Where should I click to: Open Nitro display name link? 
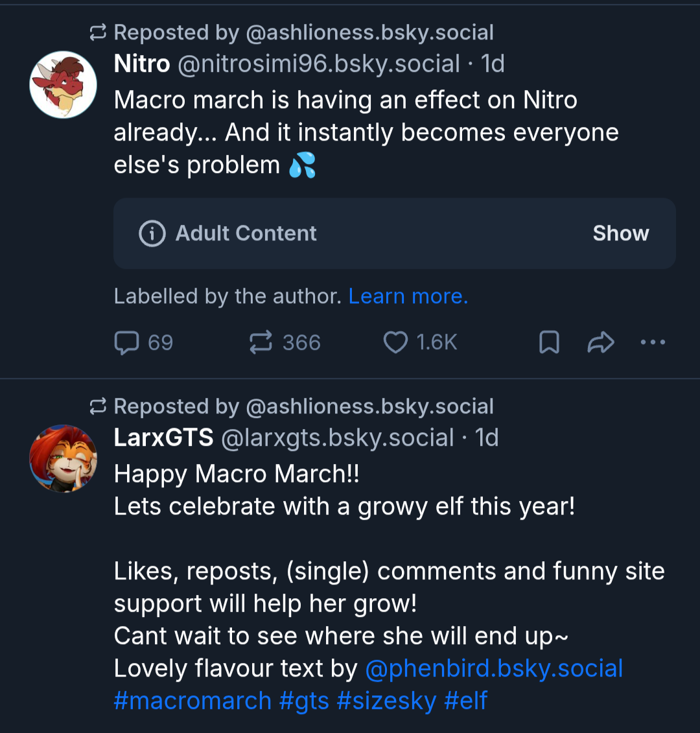pos(142,64)
